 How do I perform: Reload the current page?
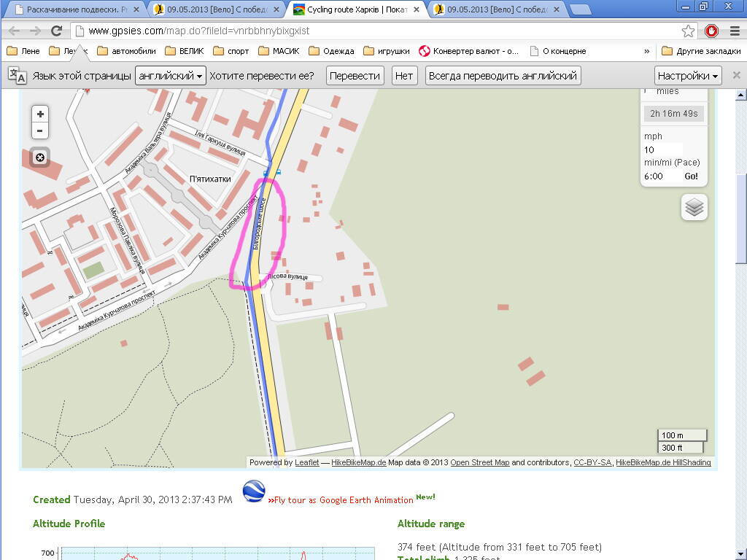point(56,31)
